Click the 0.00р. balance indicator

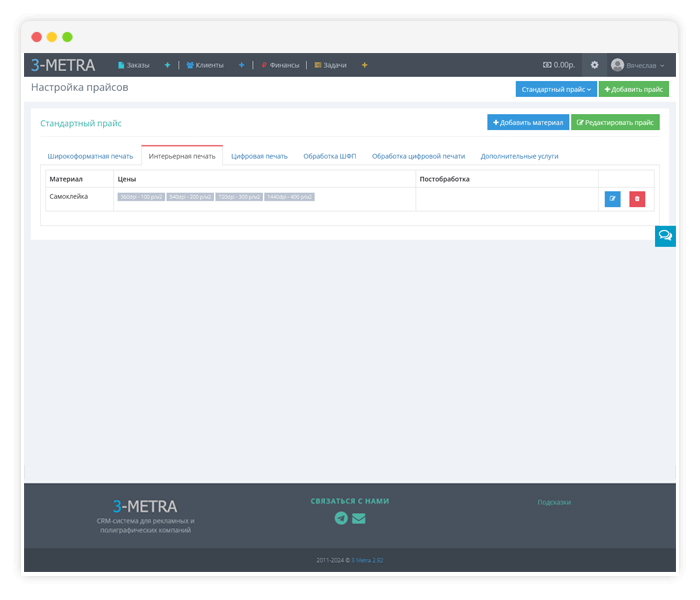pos(559,65)
